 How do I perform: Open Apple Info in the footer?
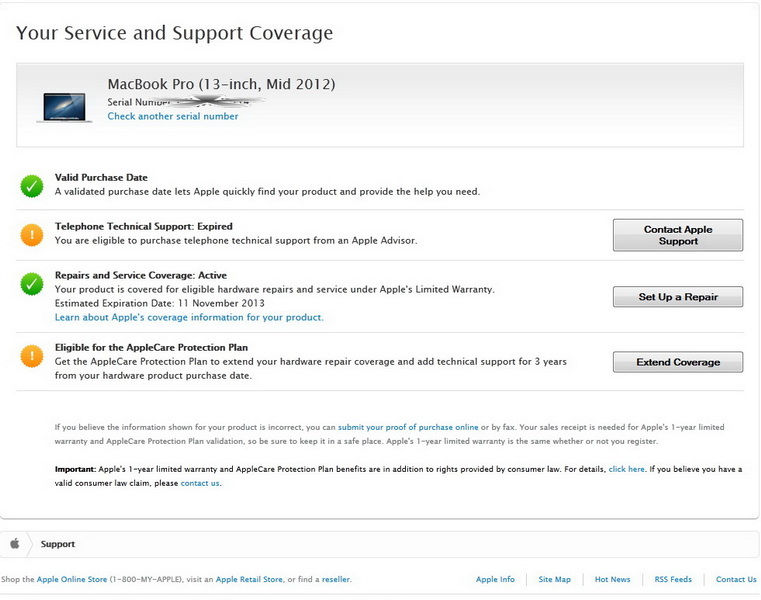tap(495, 579)
